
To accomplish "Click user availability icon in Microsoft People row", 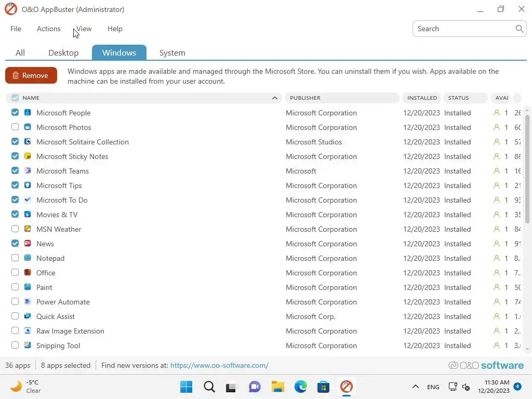I will pyautogui.click(x=496, y=113).
